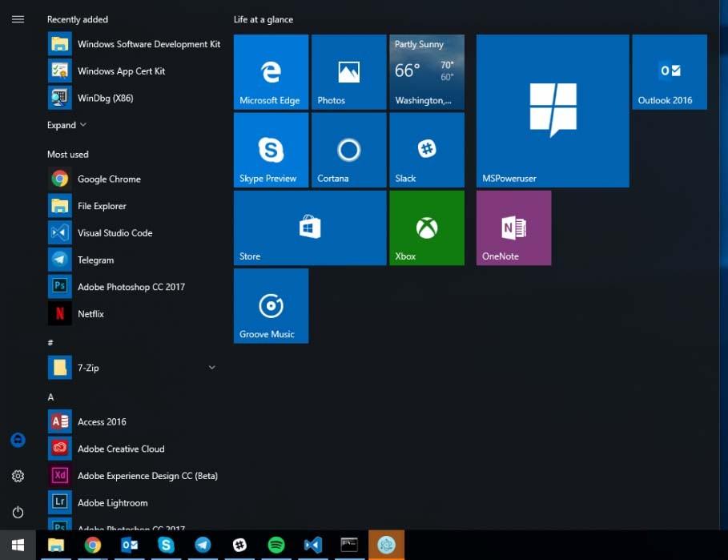Expand the Recently added list
The width and height of the screenshot is (728, 560).
tap(66, 125)
